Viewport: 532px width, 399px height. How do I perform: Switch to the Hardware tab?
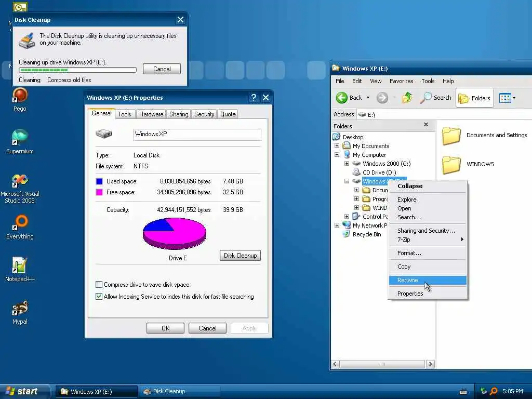click(151, 114)
